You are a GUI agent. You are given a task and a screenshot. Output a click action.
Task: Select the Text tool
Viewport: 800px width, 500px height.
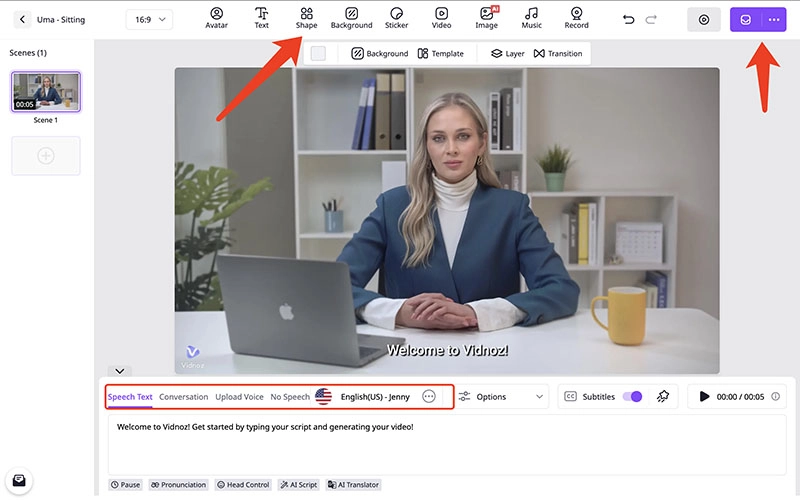261,18
